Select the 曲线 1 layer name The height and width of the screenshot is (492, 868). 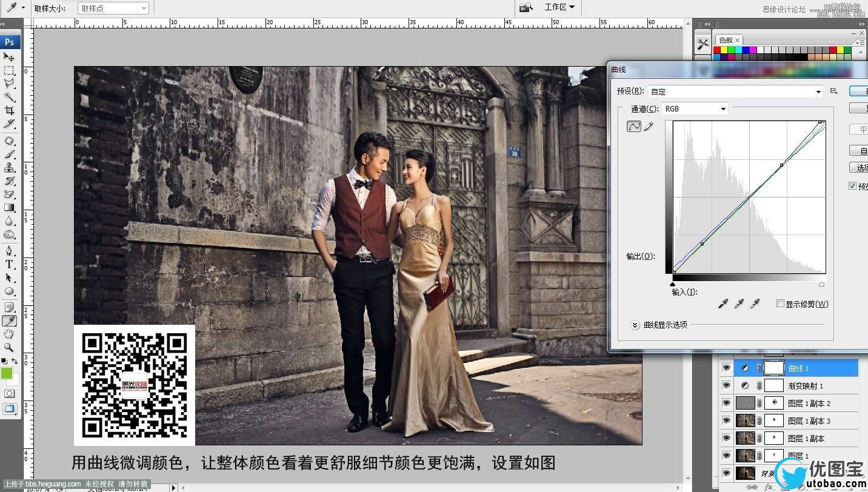click(x=798, y=368)
